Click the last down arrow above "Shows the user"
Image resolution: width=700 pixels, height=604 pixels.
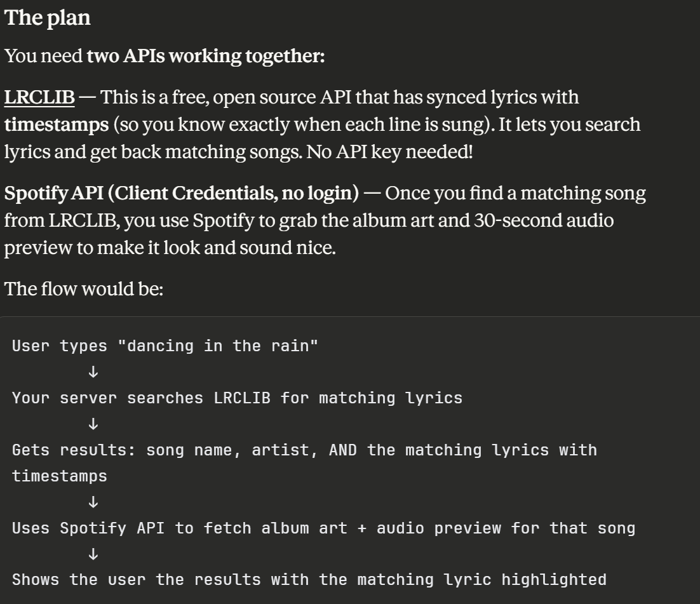point(93,554)
